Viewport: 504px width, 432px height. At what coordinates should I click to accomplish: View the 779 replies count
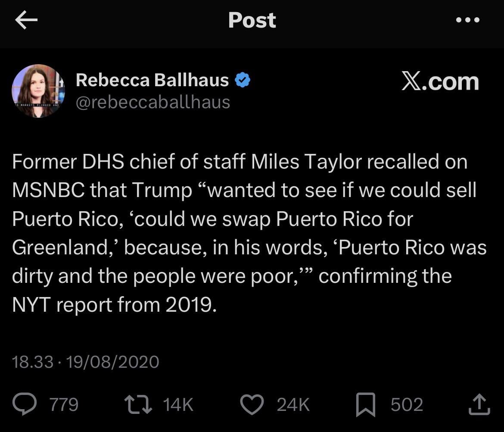point(64,405)
